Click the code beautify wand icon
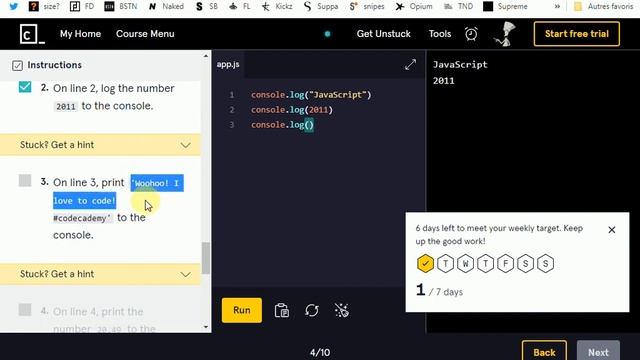The image size is (640, 360). (342, 311)
